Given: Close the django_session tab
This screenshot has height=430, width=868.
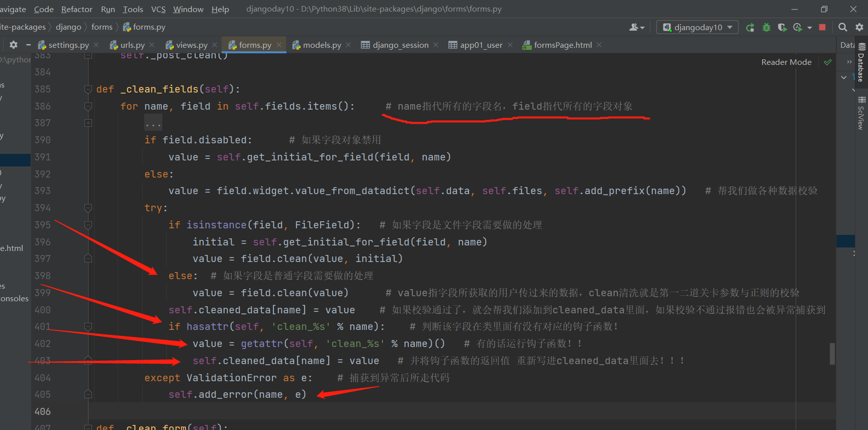Looking at the screenshot, I should (436, 45).
